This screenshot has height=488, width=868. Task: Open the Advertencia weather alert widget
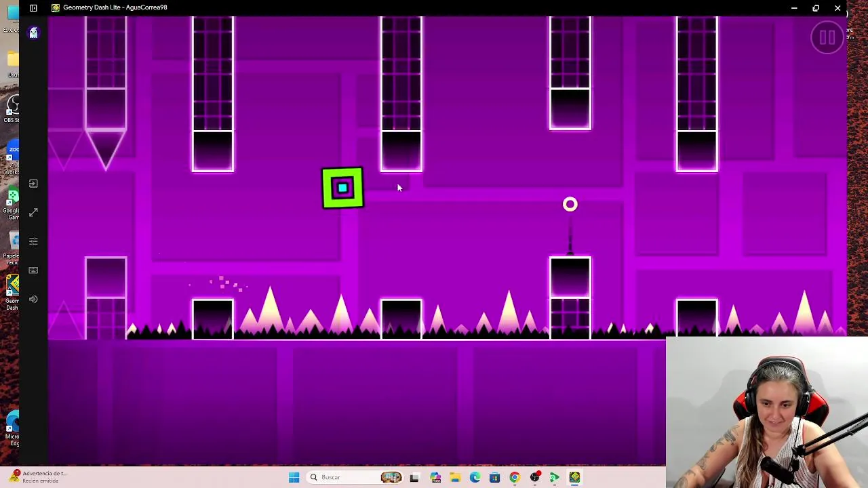[x=37, y=476]
